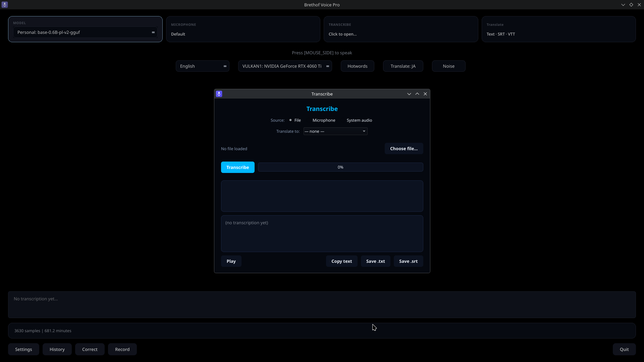Click the blue Transcribe button
This screenshot has width=644, height=362.
pyautogui.click(x=238, y=167)
